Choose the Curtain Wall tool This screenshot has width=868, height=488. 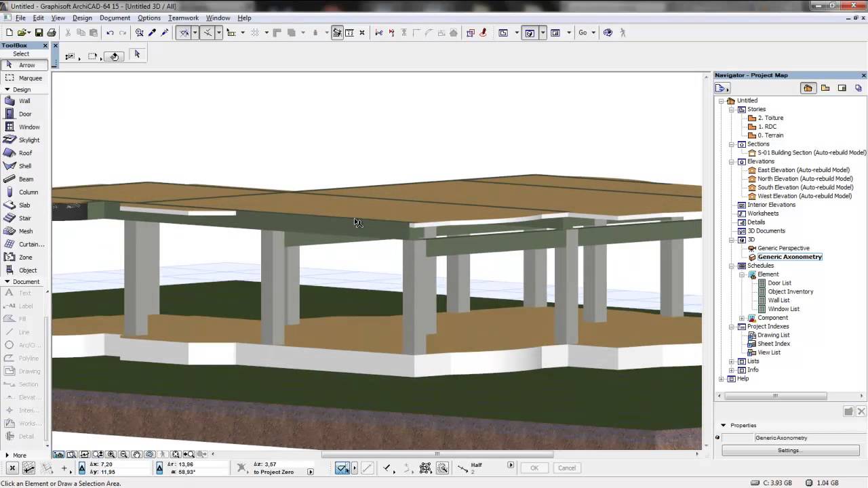pos(24,244)
